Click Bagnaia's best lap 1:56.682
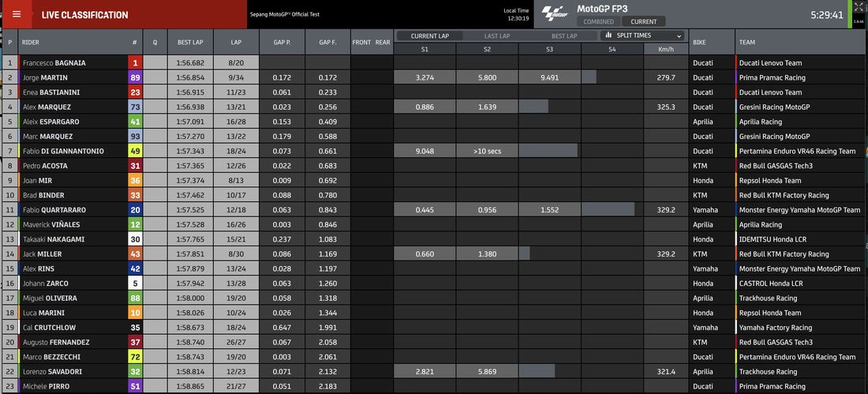 tap(190, 63)
